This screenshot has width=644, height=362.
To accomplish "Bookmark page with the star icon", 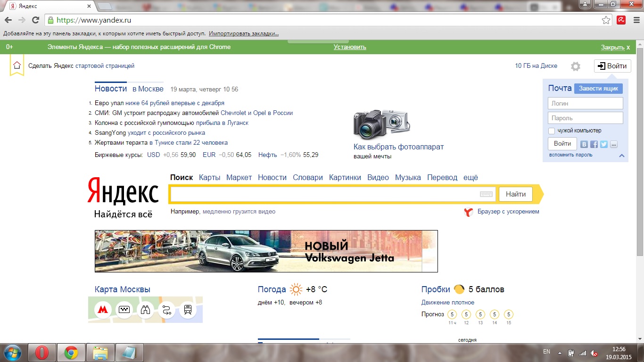I will point(606,20).
